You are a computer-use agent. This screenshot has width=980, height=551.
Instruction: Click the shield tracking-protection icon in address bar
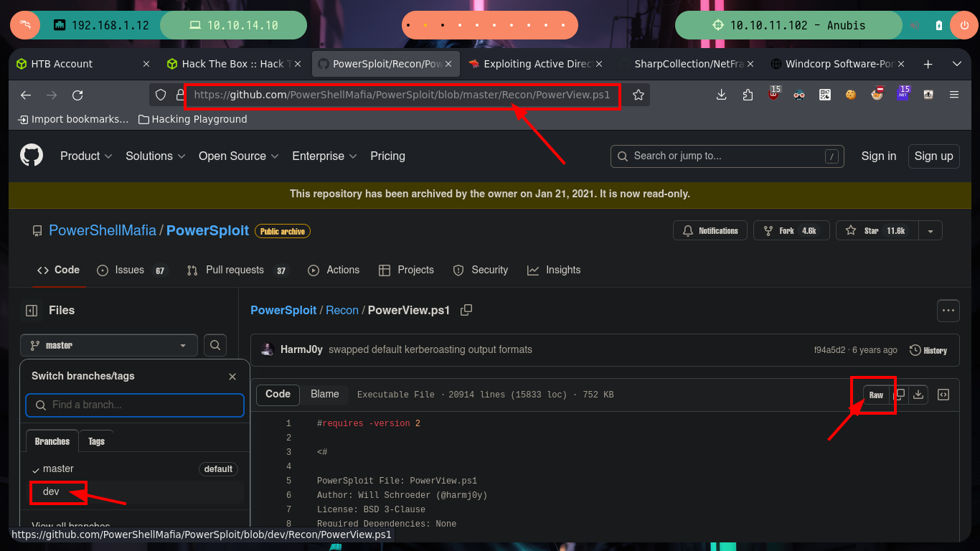pyautogui.click(x=161, y=95)
